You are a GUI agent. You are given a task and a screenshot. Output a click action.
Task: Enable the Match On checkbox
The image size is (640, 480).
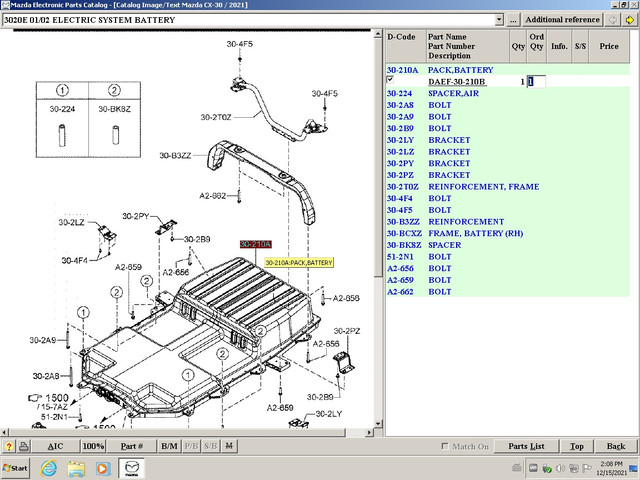click(x=445, y=446)
